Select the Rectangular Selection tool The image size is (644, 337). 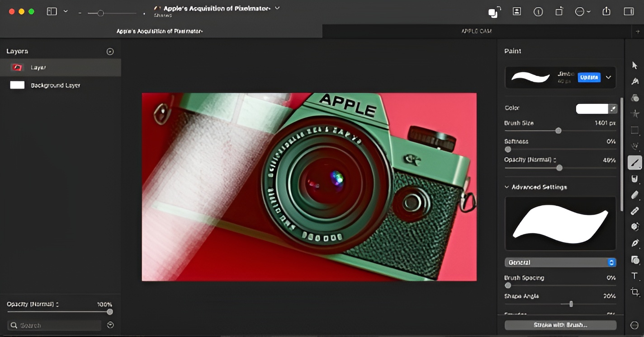click(x=635, y=131)
